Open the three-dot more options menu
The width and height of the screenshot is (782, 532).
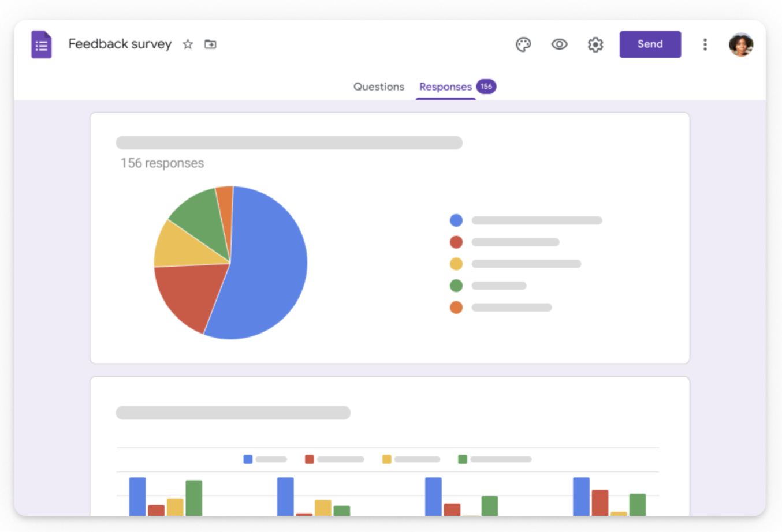pos(705,44)
